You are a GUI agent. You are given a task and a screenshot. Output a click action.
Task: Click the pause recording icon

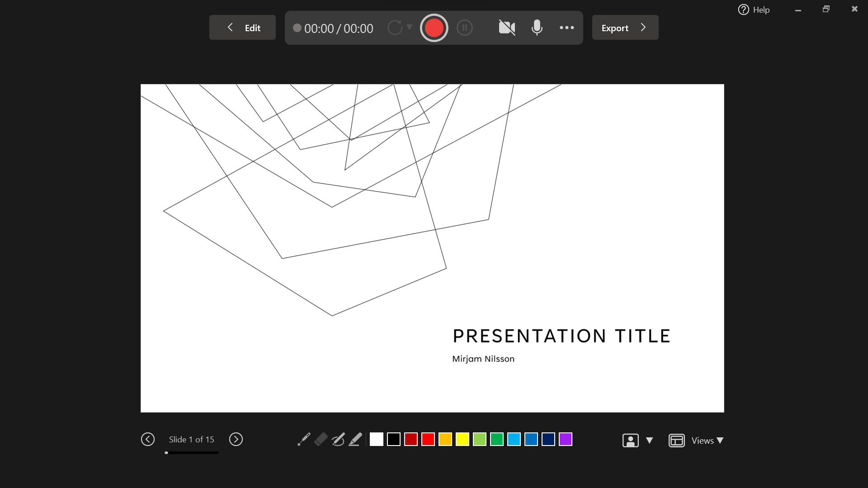[465, 28]
